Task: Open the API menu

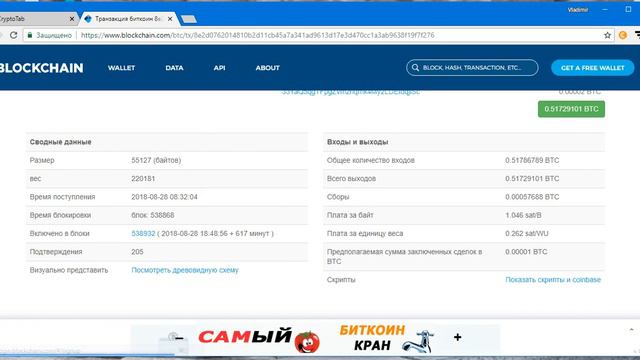Action: (x=219, y=68)
